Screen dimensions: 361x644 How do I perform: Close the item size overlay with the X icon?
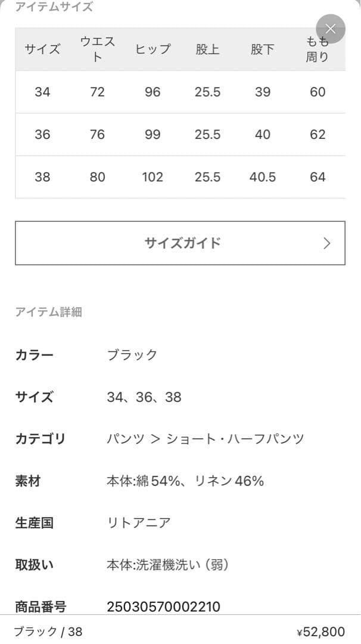331,29
